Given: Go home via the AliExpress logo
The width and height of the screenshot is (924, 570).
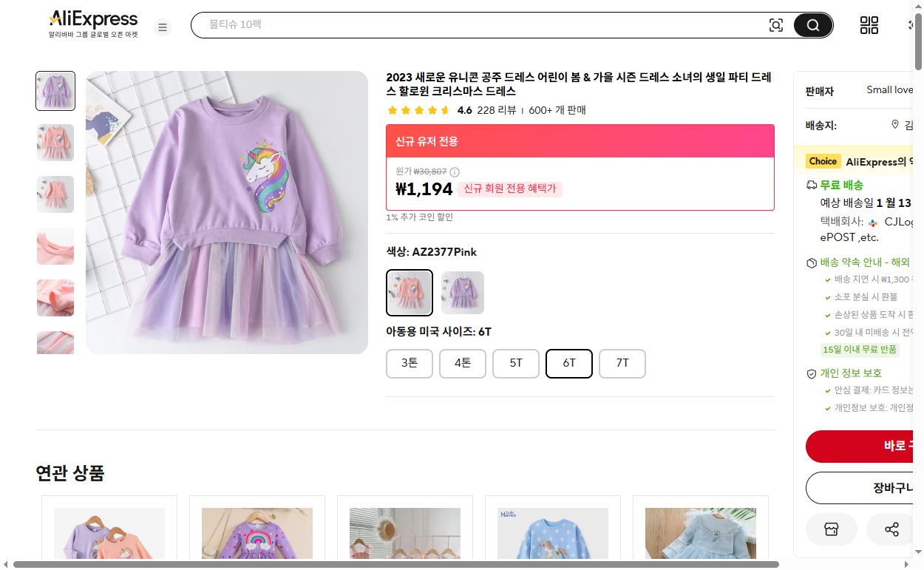Looking at the screenshot, I should [92, 18].
